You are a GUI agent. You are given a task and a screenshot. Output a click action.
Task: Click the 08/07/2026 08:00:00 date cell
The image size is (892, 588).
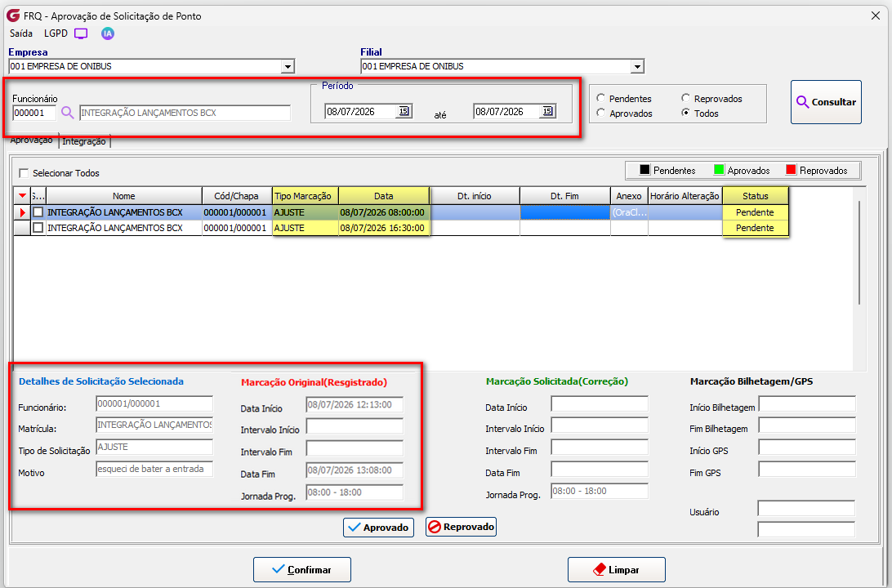pyautogui.click(x=384, y=212)
